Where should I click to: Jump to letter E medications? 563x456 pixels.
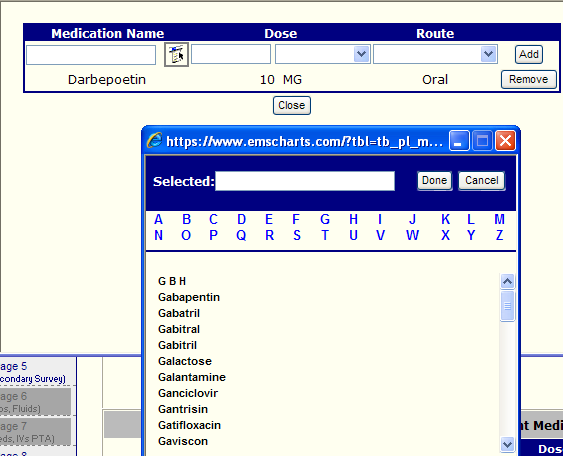click(x=269, y=219)
